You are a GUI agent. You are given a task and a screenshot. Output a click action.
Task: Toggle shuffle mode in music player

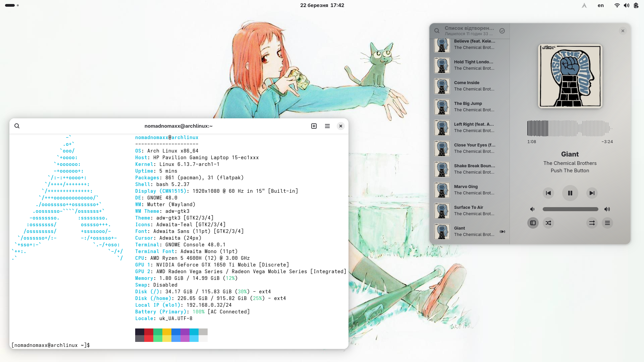[x=548, y=223]
